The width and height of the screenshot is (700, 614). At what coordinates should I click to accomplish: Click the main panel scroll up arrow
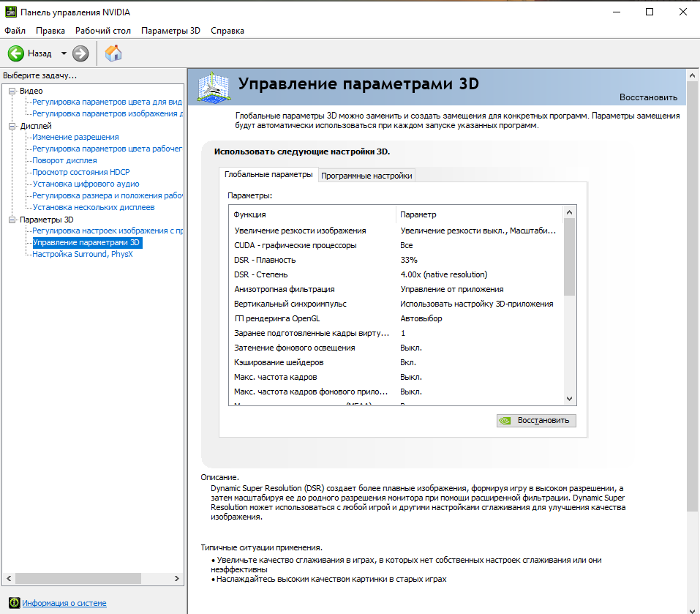click(693, 76)
